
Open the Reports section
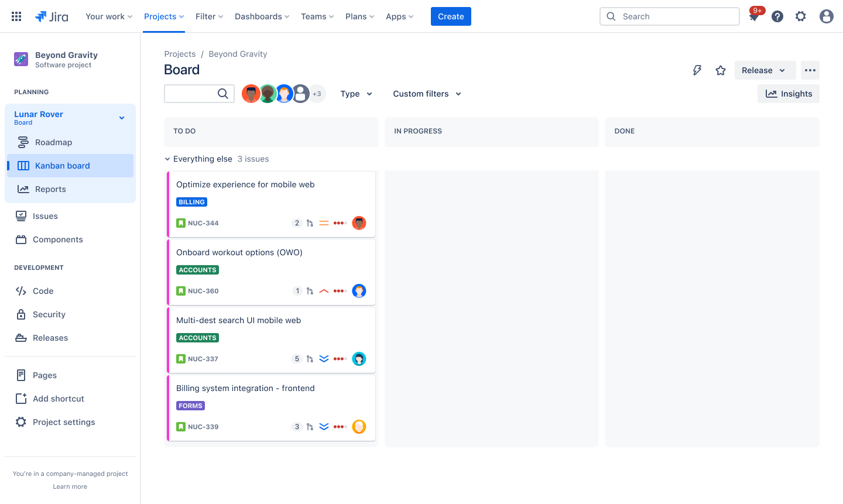(50, 188)
